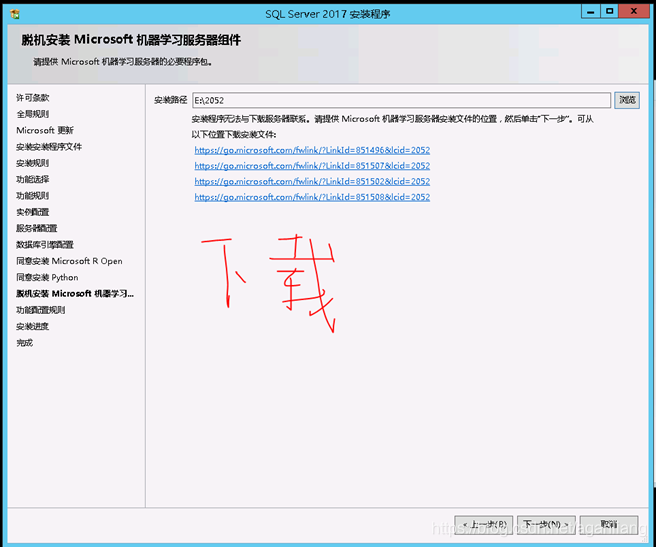Maximize the SQL Server 2017 setup window
Screen dimensions: 656x547
[x=609, y=11]
